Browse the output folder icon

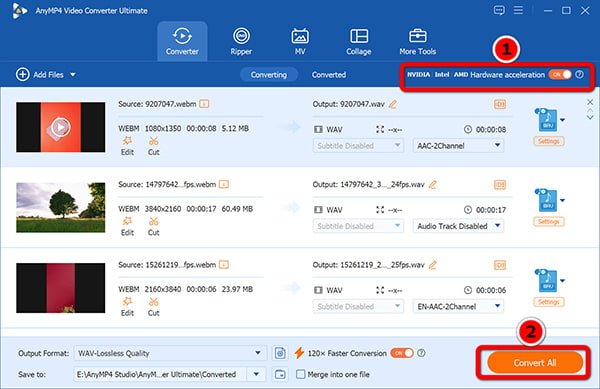pos(280,374)
